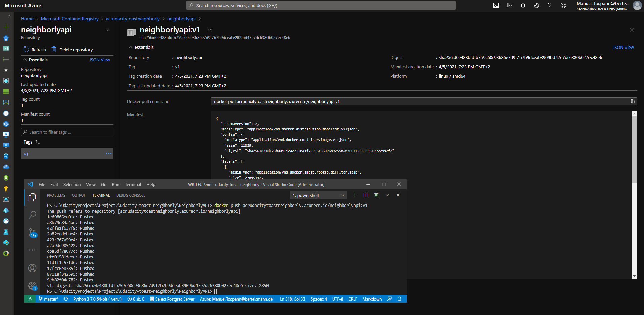The width and height of the screenshot is (644, 315).
Task: Open JSON View for the v1 image
Action: pyautogui.click(x=623, y=48)
